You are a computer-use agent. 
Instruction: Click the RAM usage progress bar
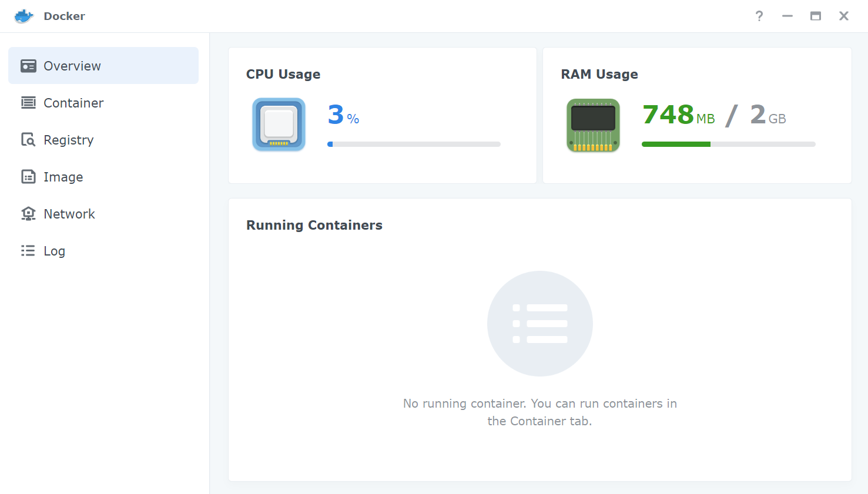(729, 144)
